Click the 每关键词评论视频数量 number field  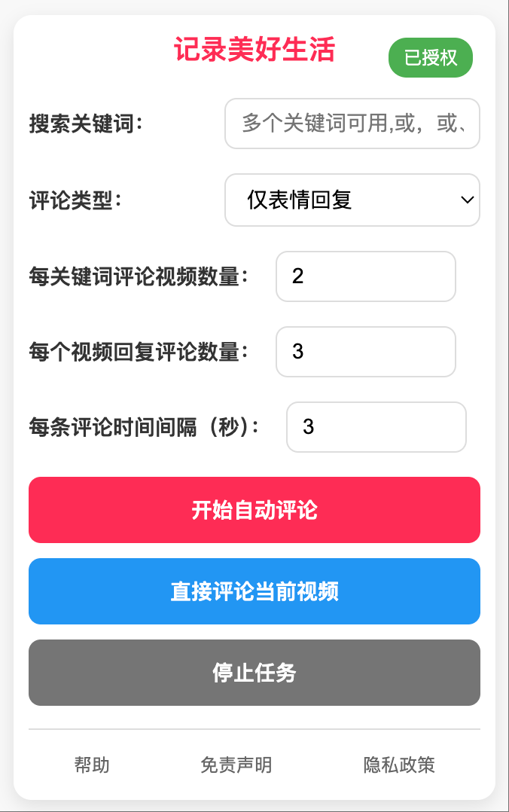(365, 276)
